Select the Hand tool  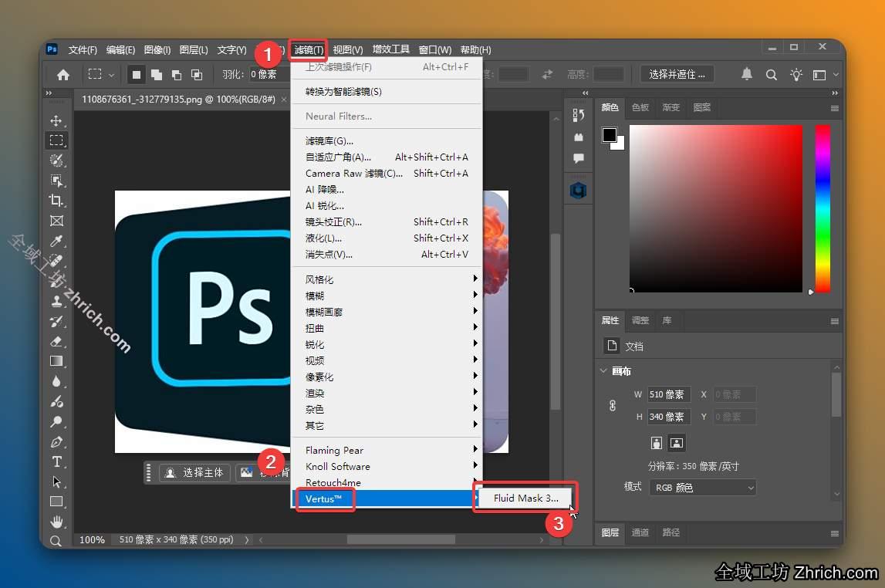tap(56, 522)
